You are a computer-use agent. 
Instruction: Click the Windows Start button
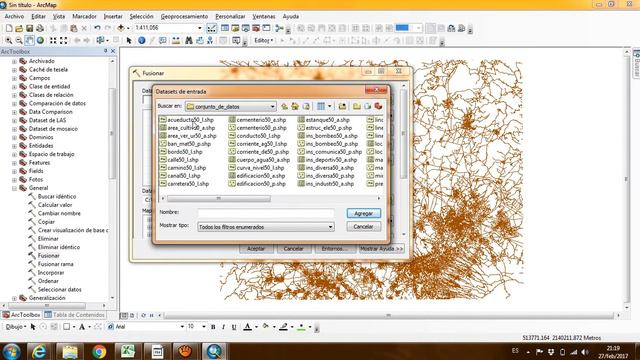[x=11, y=351]
